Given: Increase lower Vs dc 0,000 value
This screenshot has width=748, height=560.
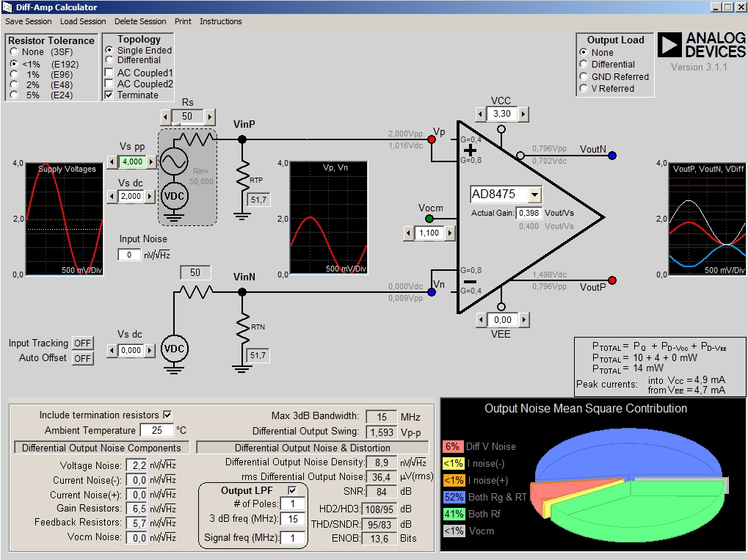Looking at the screenshot, I should (150, 350).
